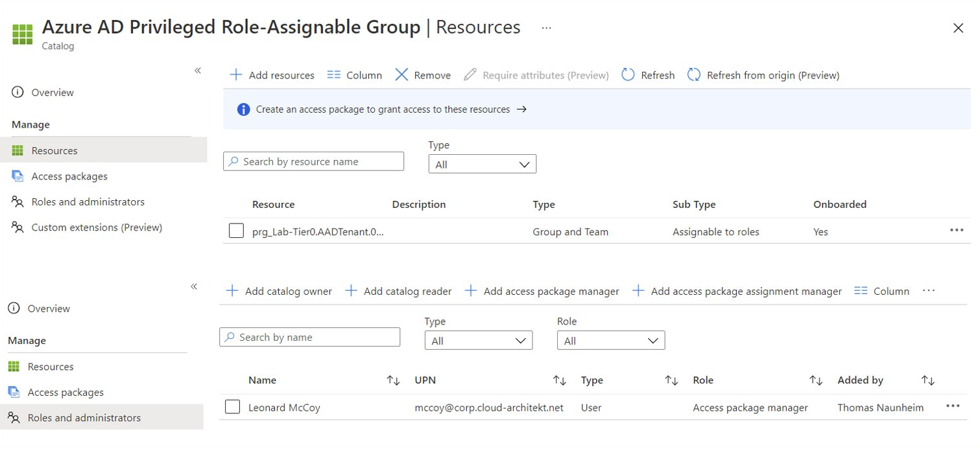Open the Type dropdown above the resources table
The width and height of the screenshot is (980, 449).
pos(483,165)
